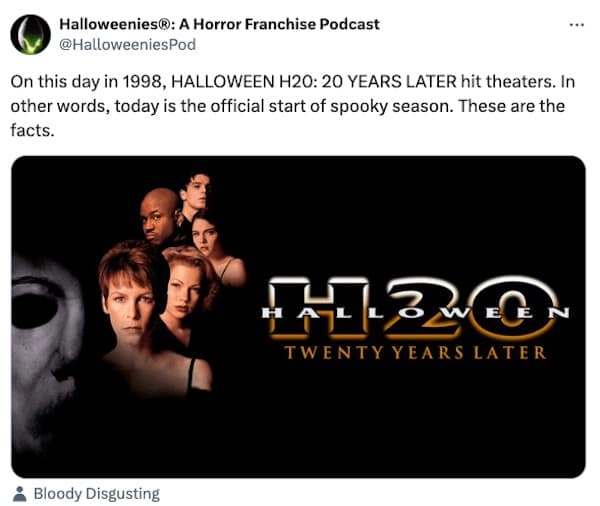Click the white HALLOWEEN lettering across the logo
The height and width of the screenshot is (506, 600).
coord(415,313)
